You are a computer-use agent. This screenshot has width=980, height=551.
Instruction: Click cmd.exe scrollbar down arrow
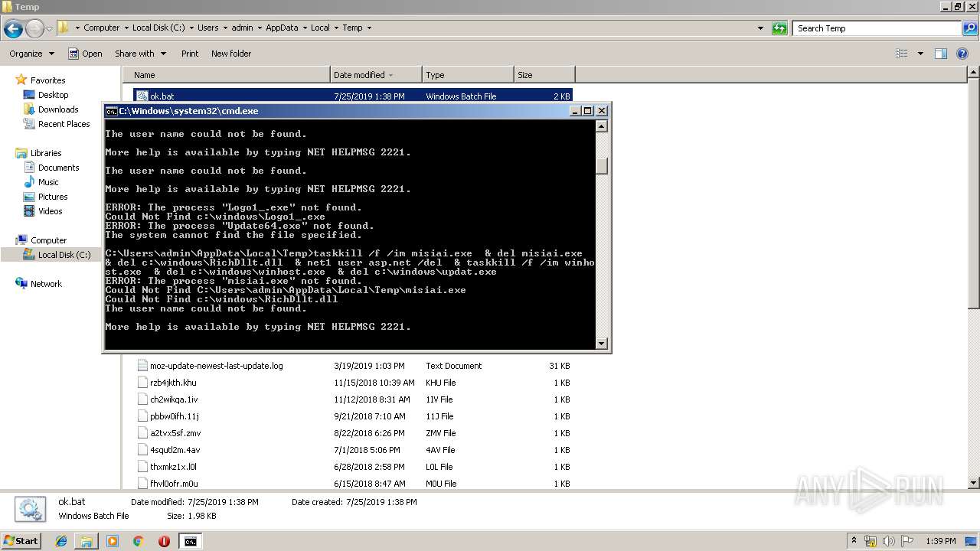pos(602,344)
